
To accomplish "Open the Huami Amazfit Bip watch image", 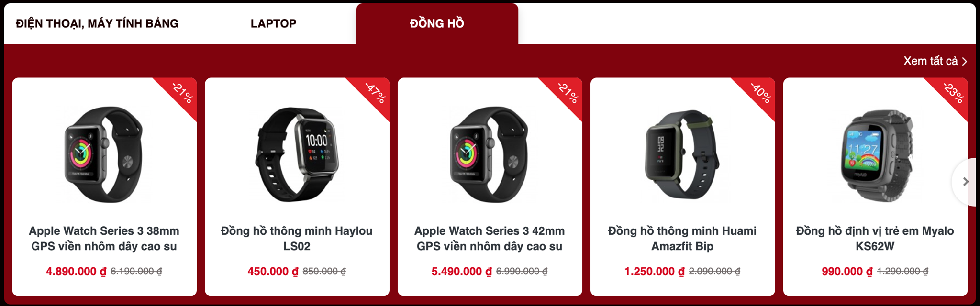I will [x=682, y=154].
